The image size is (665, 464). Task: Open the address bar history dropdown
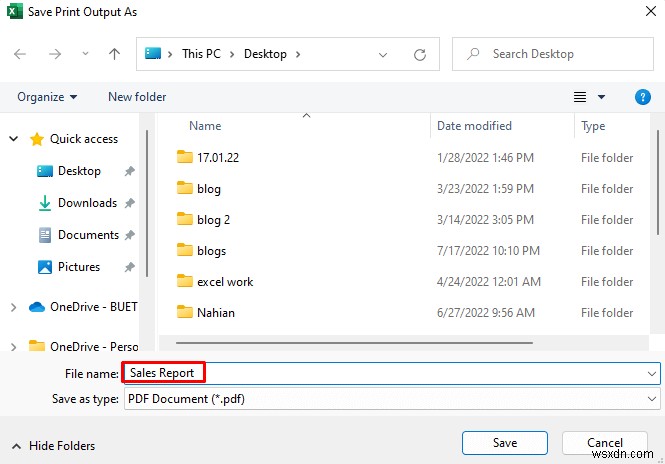click(x=385, y=54)
